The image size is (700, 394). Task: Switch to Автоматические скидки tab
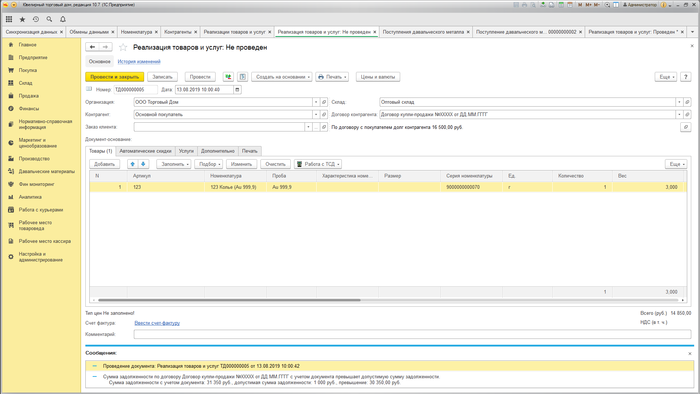[146, 151]
